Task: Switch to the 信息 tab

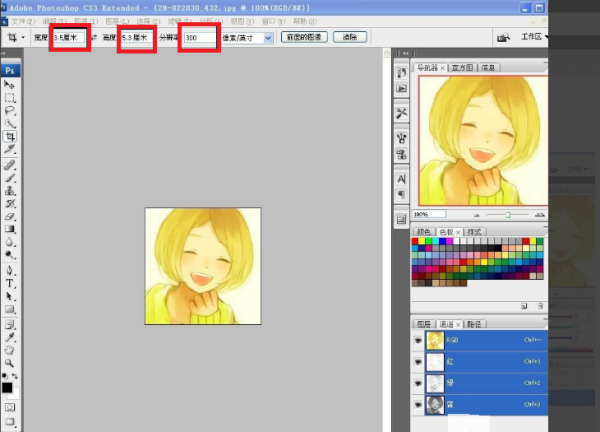Action: [489, 68]
